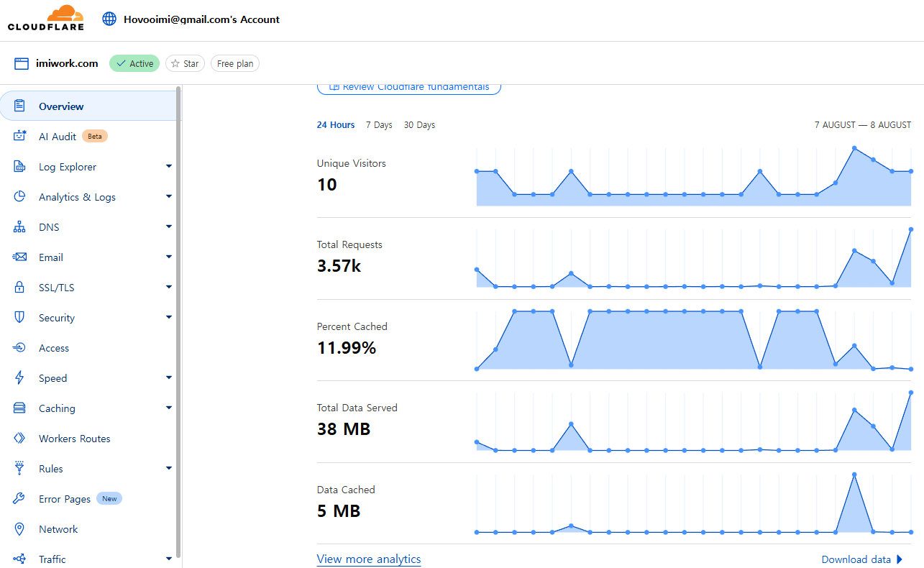Select the 30 Days time range
924x568 pixels.
coord(419,125)
